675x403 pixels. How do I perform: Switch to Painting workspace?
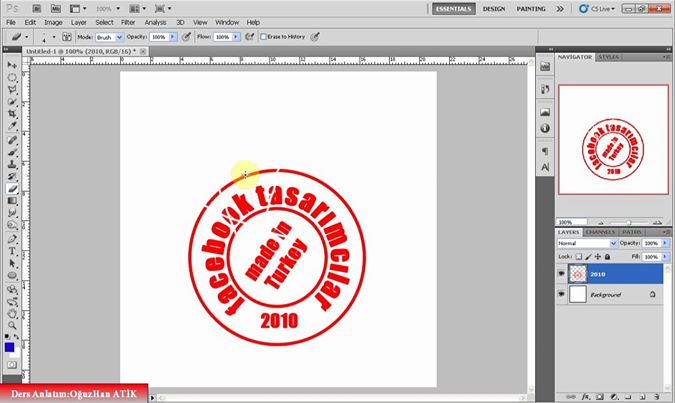click(531, 9)
